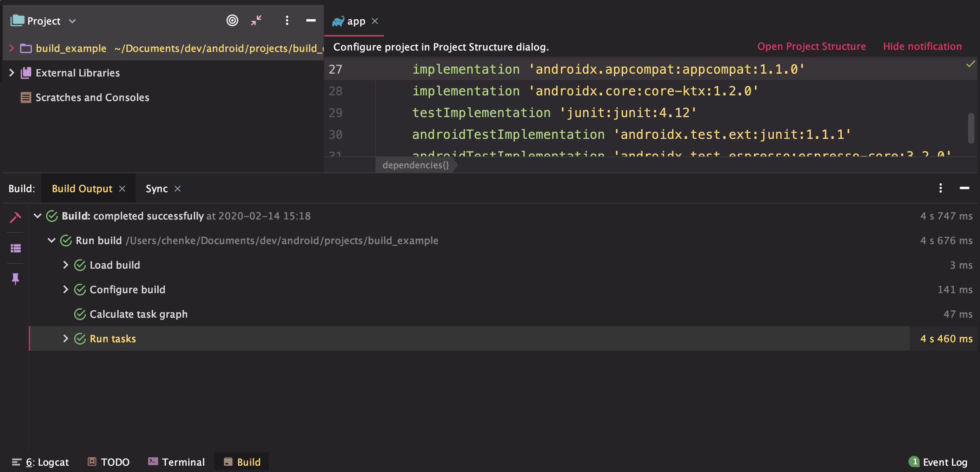Expand the External Libraries node
This screenshot has height=472, width=980.
point(12,73)
